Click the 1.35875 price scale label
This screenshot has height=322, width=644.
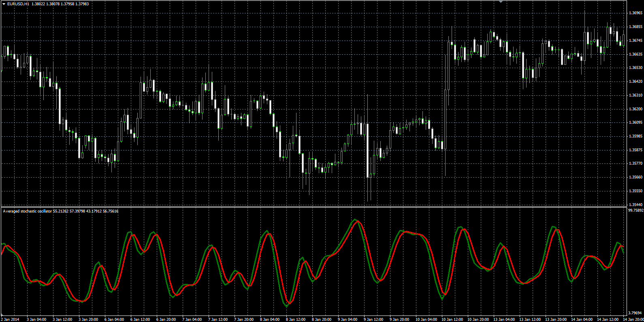(635, 150)
